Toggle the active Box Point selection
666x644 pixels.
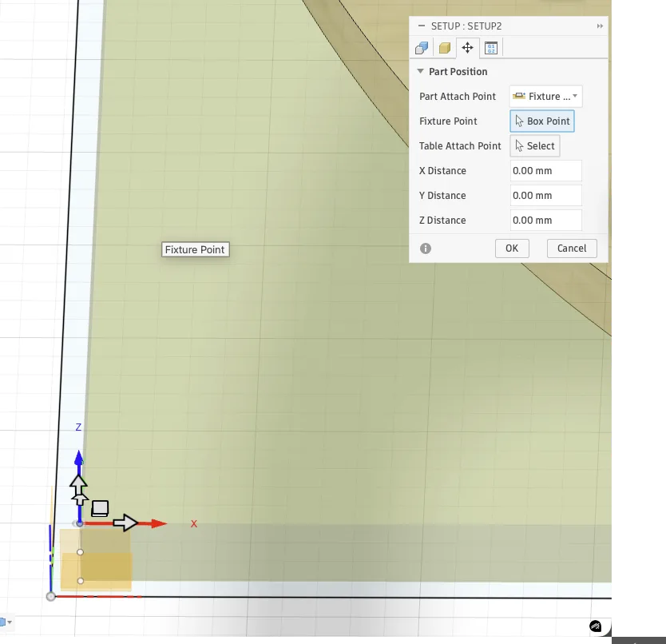(x=541, y=121)
